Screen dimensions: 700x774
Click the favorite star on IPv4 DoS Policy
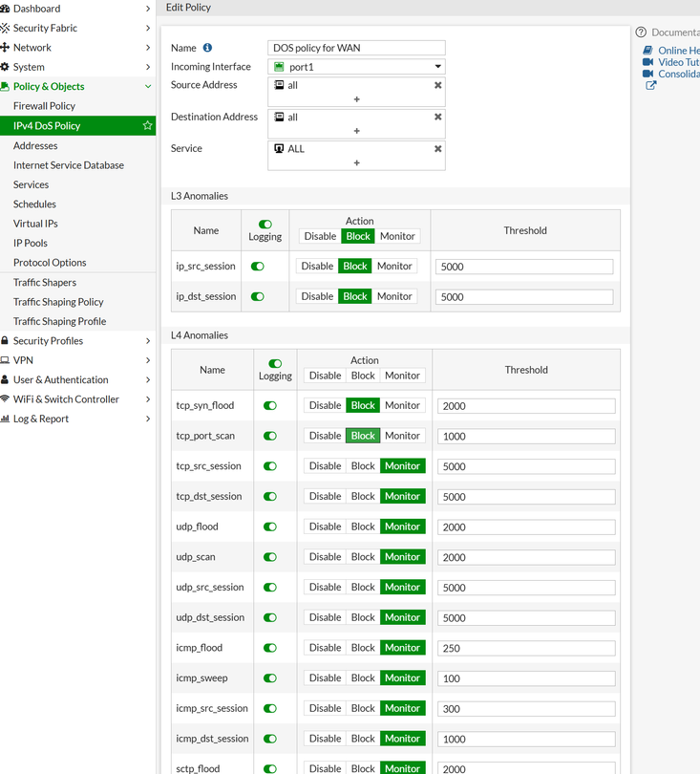point(147,125)
